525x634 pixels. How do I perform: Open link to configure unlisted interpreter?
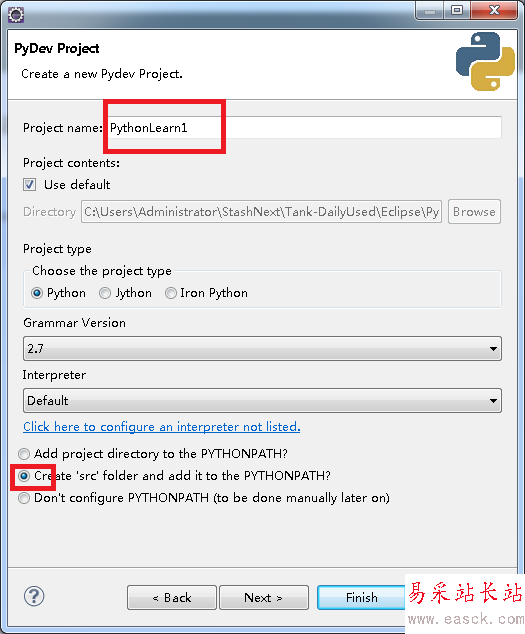click(x=161, y=427)
